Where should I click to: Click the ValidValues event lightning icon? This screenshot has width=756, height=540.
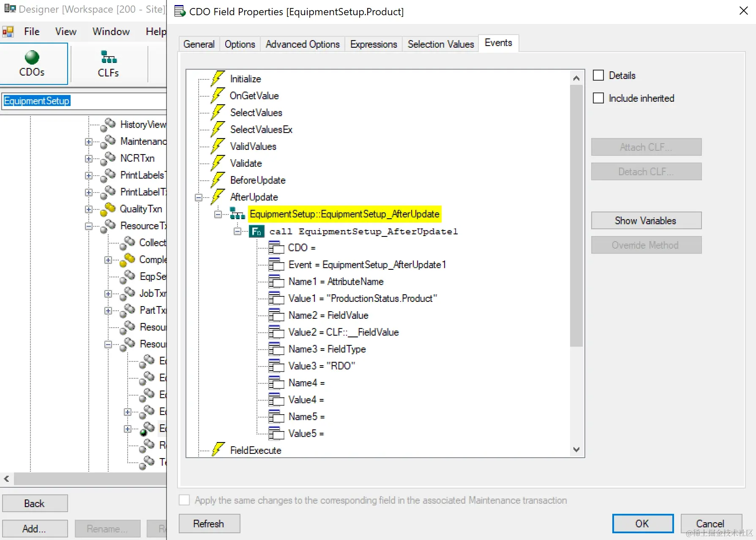218,146
